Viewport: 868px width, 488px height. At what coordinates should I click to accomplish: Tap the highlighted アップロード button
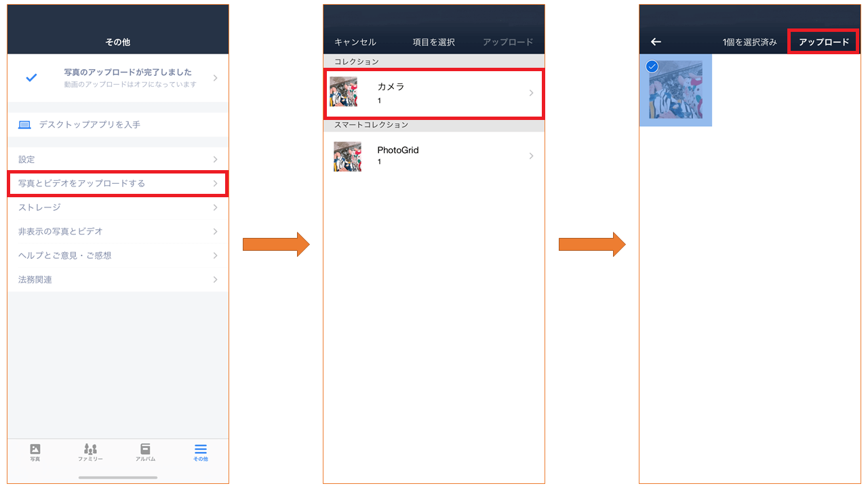(x=824, y=42)
